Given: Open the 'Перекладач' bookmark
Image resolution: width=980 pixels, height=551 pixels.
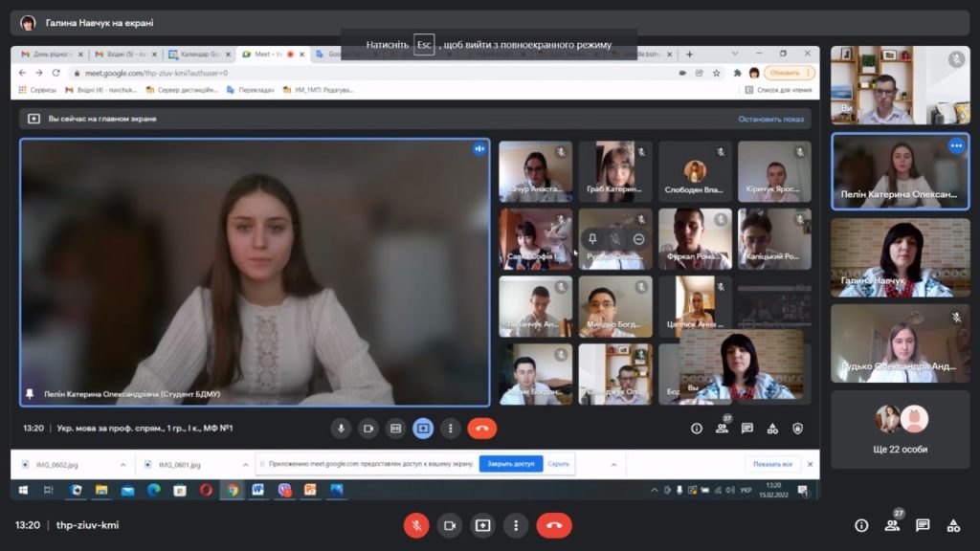Looking at the screenshot, I should tap(250, 90).
